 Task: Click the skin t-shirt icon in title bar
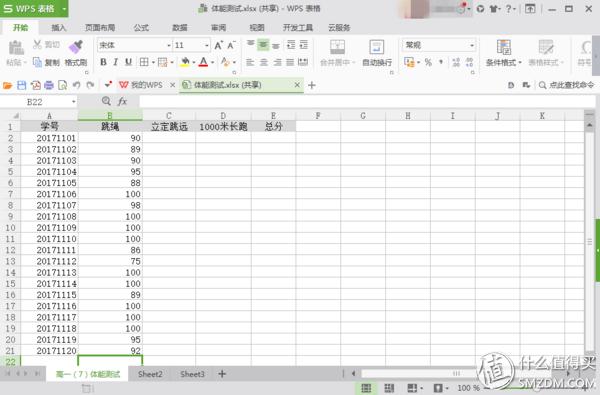point(494,8)
